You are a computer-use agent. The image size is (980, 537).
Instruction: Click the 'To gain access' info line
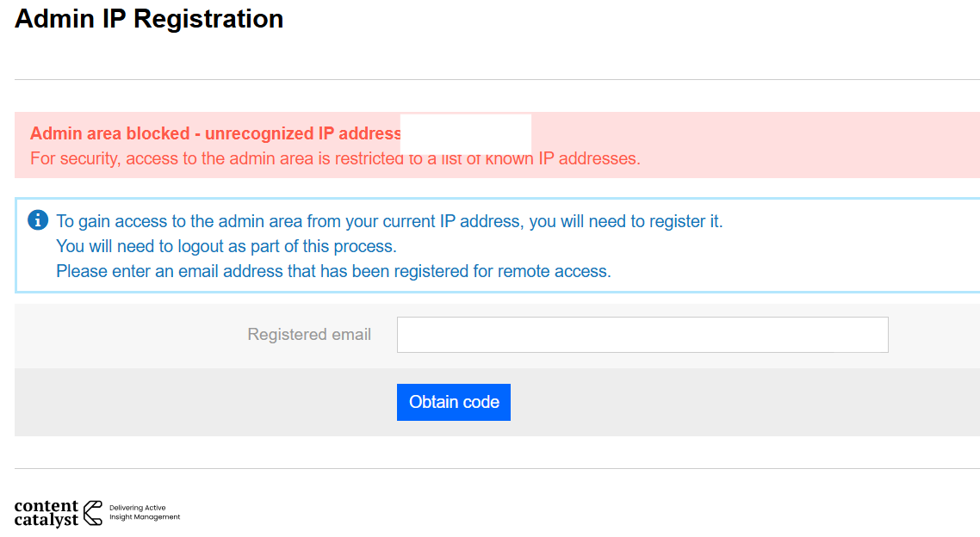point(389,221)
